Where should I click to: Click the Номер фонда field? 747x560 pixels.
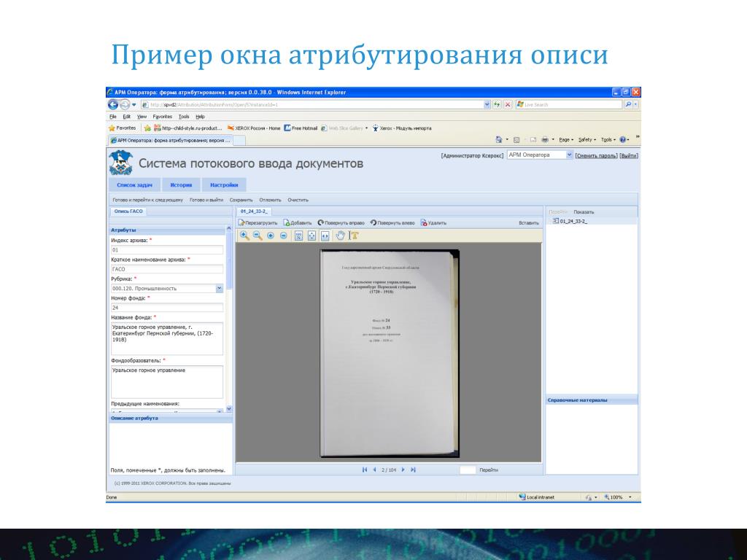(167, 308)
